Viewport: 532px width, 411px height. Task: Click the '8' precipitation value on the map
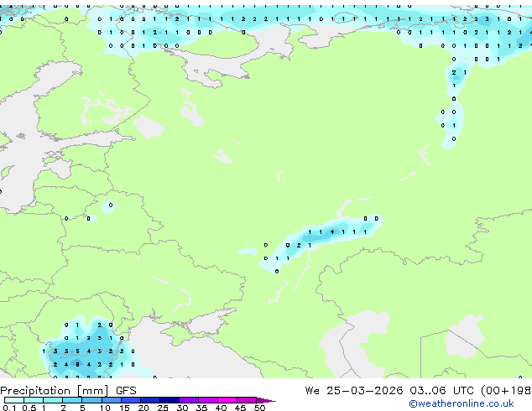pyautogui.click(x=77, y=365)
